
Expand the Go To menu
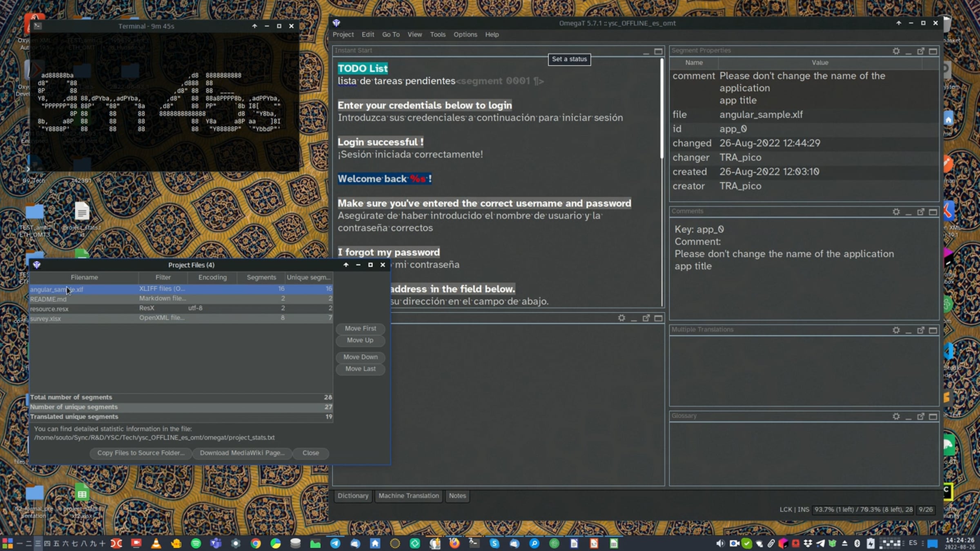[x=391, y=35]
